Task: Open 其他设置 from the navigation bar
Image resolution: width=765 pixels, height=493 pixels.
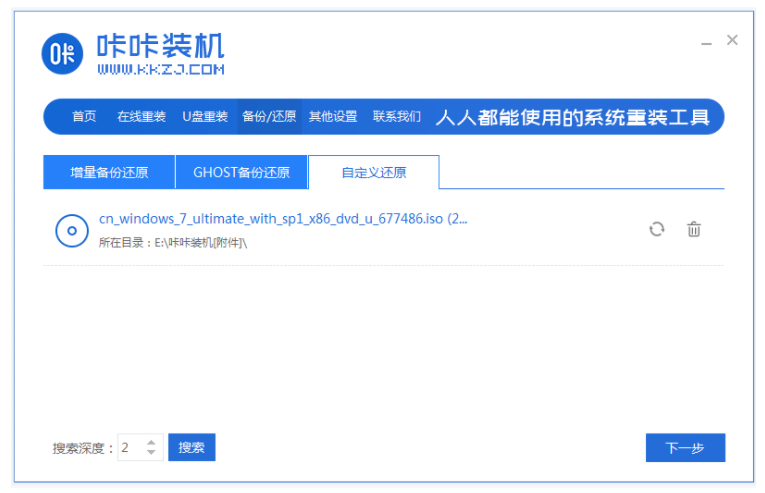Action: [333, 117]
